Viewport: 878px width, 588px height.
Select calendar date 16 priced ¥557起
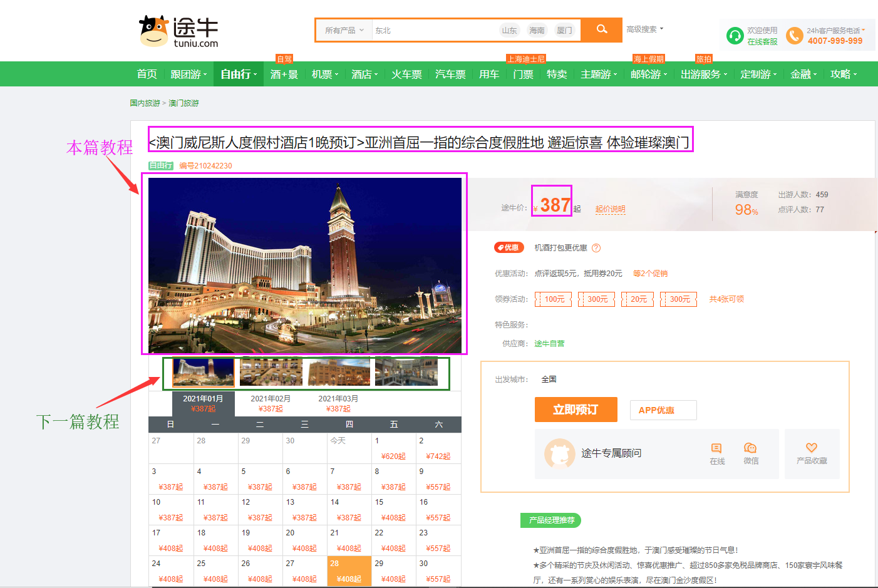[x=438, y=510]
